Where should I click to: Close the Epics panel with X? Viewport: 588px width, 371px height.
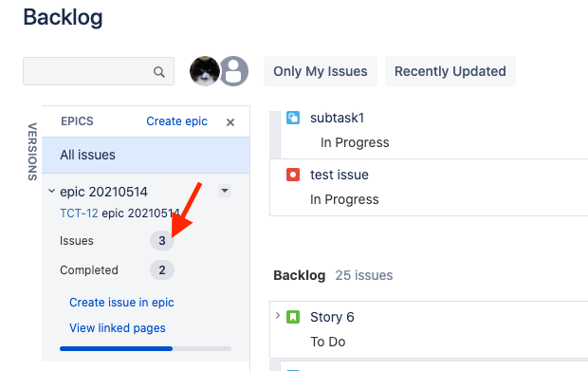[x=230, y=122]
